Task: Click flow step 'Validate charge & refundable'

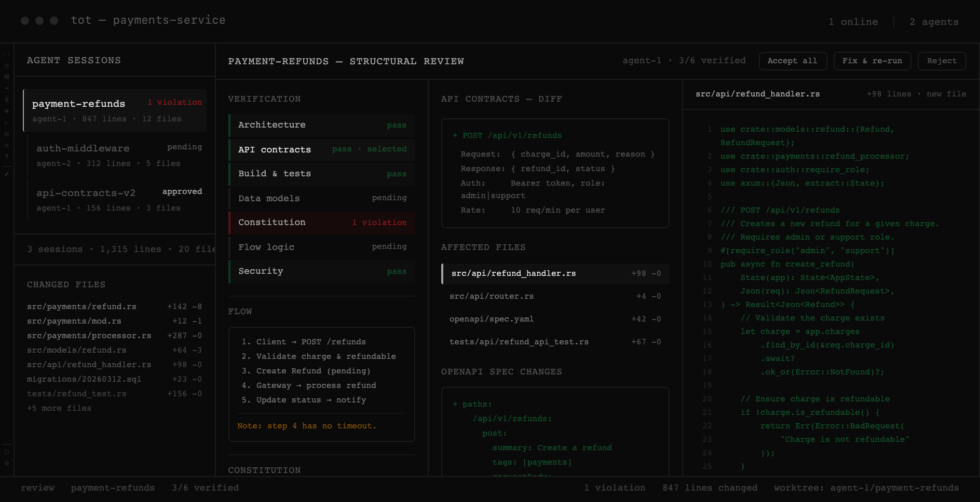Action: [319, 356]
